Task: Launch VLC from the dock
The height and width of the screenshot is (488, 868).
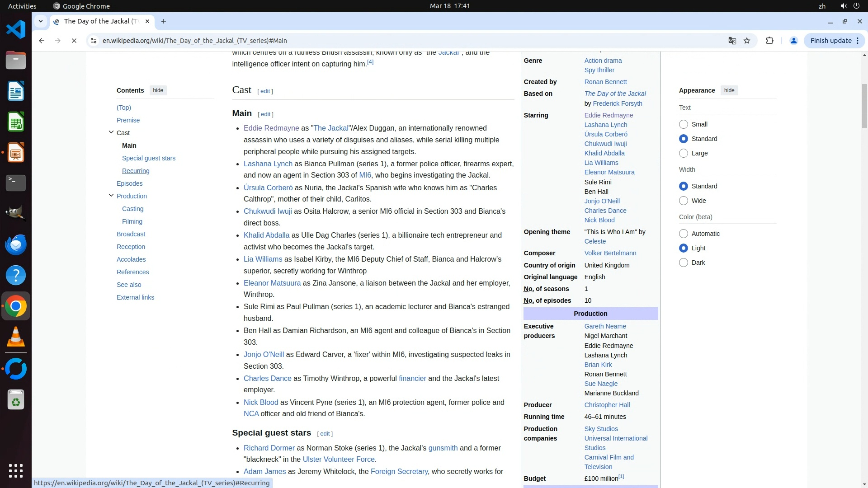Action: coord(16,337)
